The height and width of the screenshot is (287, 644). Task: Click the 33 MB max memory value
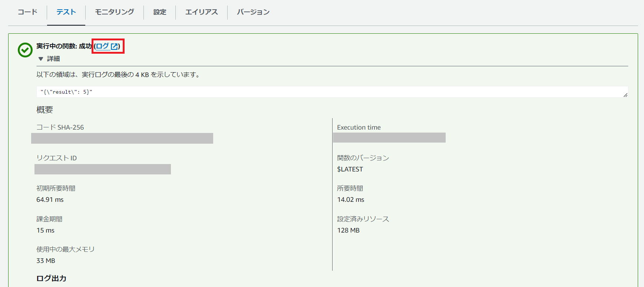pyautogui.click(x=46, y=261)
